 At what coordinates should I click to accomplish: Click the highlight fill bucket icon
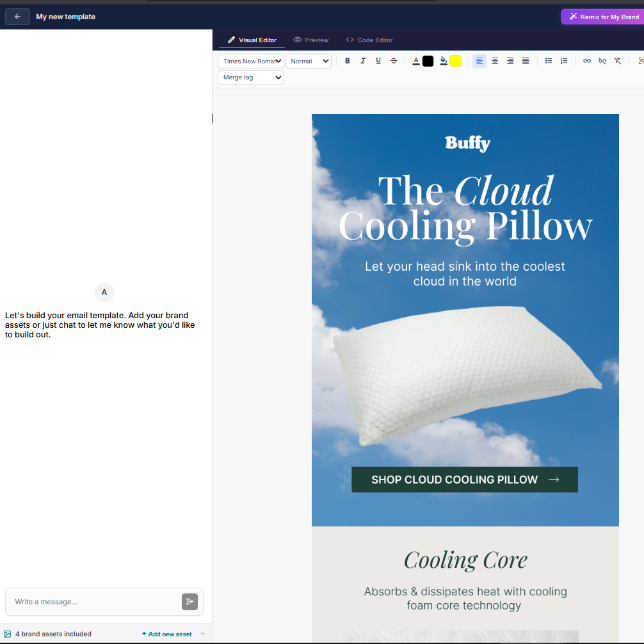444,61
